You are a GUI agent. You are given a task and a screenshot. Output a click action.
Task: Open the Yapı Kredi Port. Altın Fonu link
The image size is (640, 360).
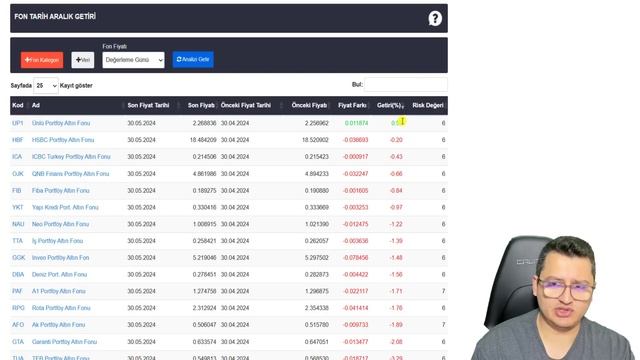point(65,207)
